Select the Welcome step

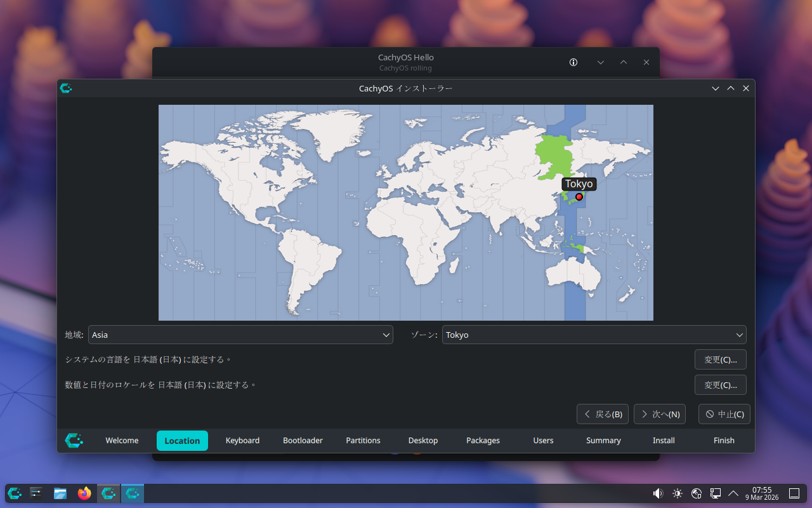(122, 441)
